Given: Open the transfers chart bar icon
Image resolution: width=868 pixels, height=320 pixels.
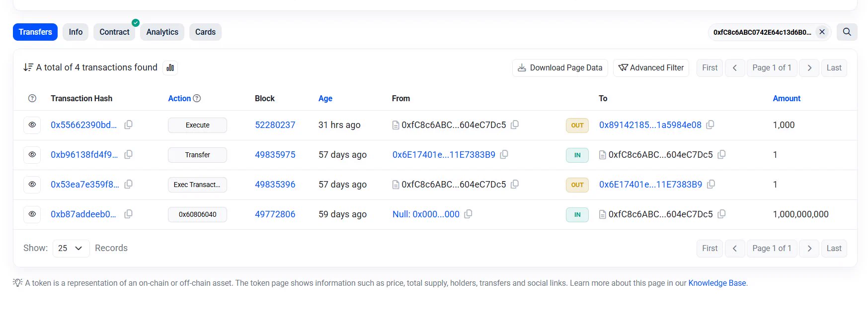Looking at the screenshot, I should [x=170, y=67].
